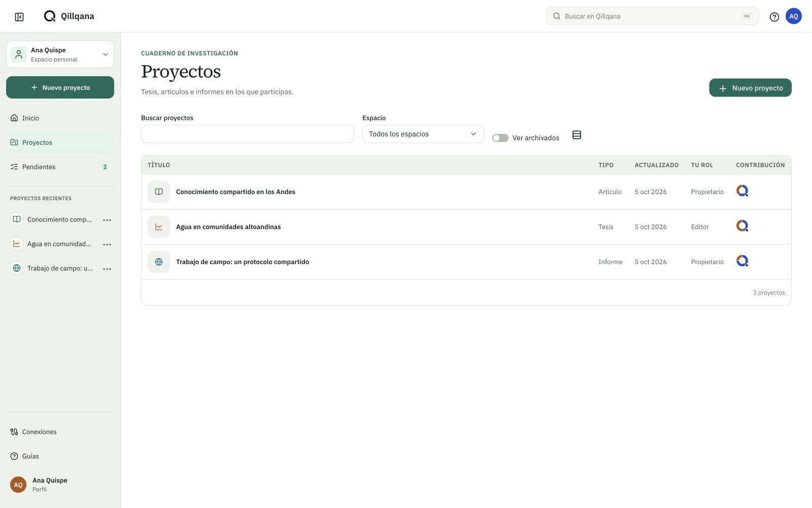Open Conexiones in the sidebar
This screenshot has width=812, height=508.
(60, 432)
